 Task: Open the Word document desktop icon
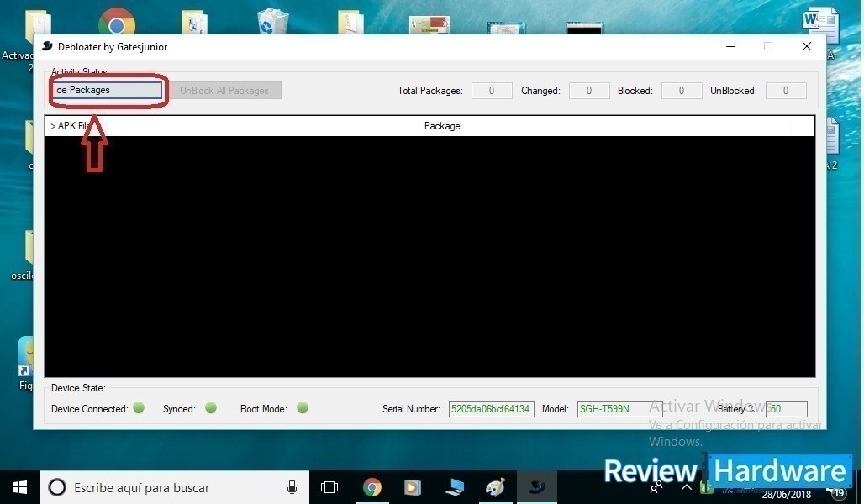point(820,25)
